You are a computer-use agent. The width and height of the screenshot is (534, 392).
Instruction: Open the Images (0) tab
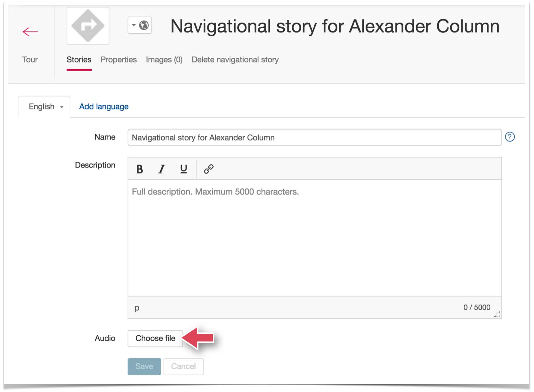coord(164,60)
